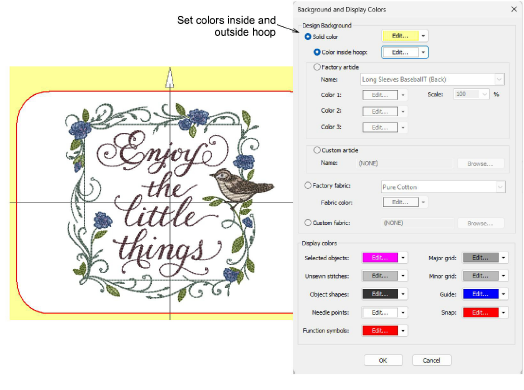
Task: Edit the Object shapes black color
Action: [x=380, y=294]
